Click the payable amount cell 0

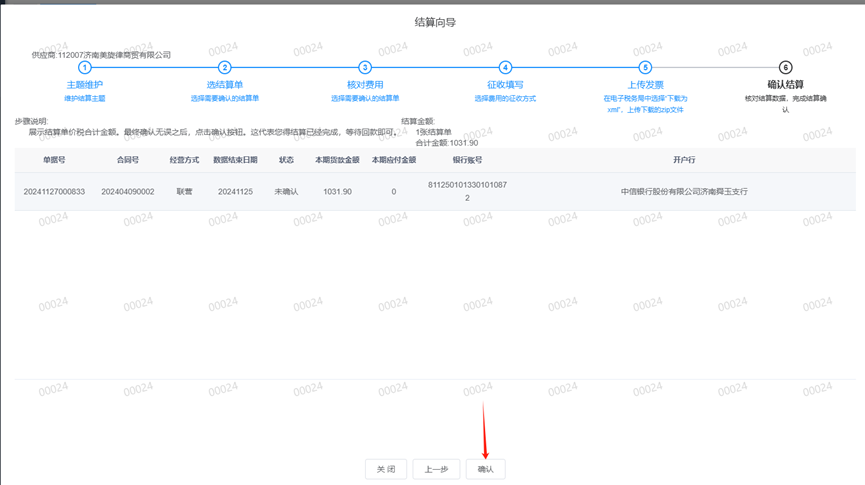[394, 191]
